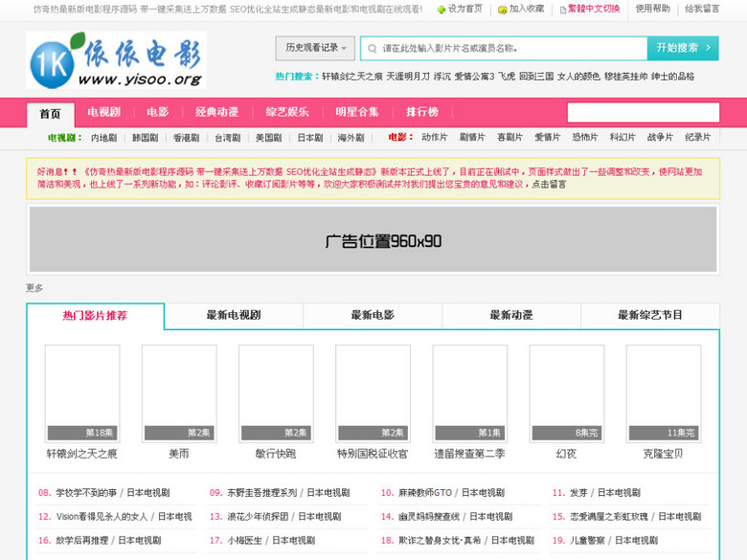Open the 克隆宝贝 poster thumbnail
This screenshot has height=560, width=747.
[x=664, y=393]
